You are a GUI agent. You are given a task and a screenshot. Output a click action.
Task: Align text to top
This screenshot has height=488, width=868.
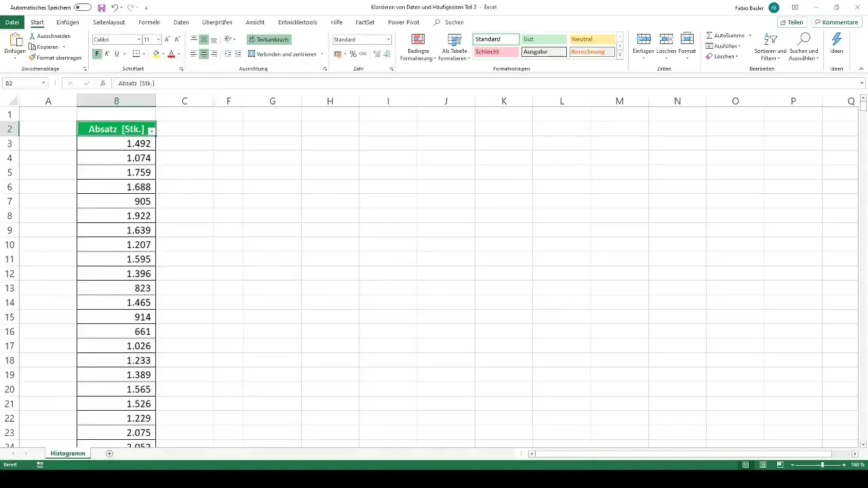[x=194, y=39]
